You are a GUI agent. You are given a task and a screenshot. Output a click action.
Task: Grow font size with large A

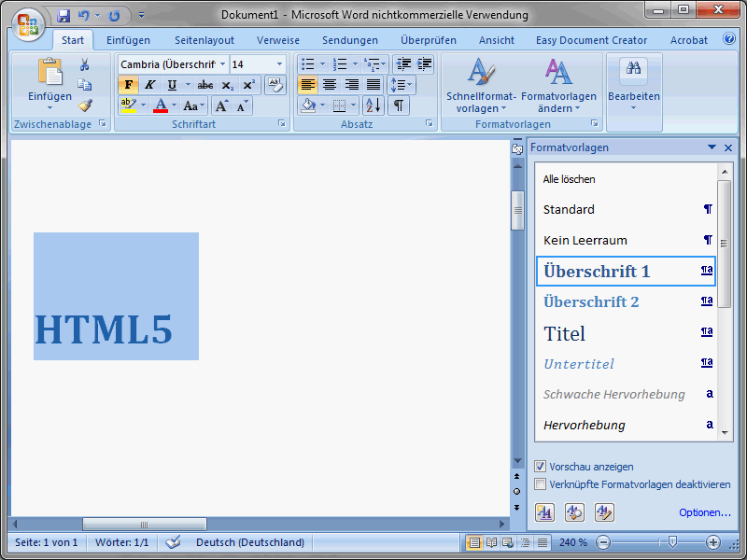coord(221,105)
